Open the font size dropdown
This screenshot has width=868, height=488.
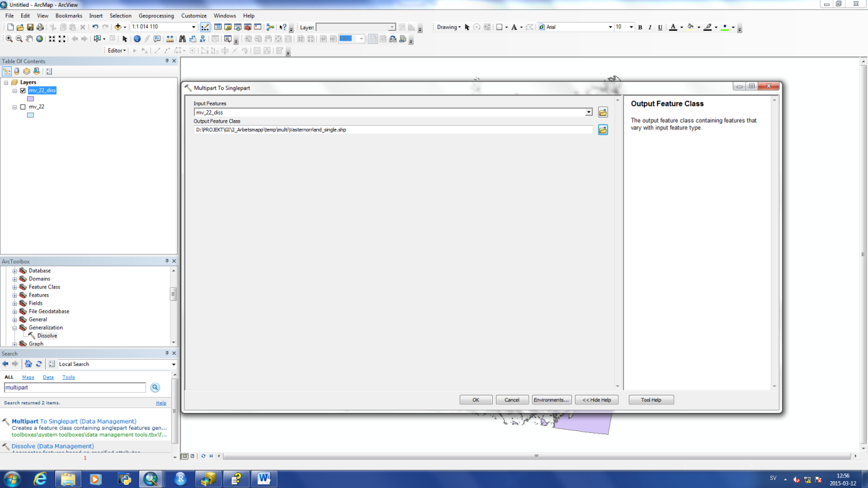point(631,28)
